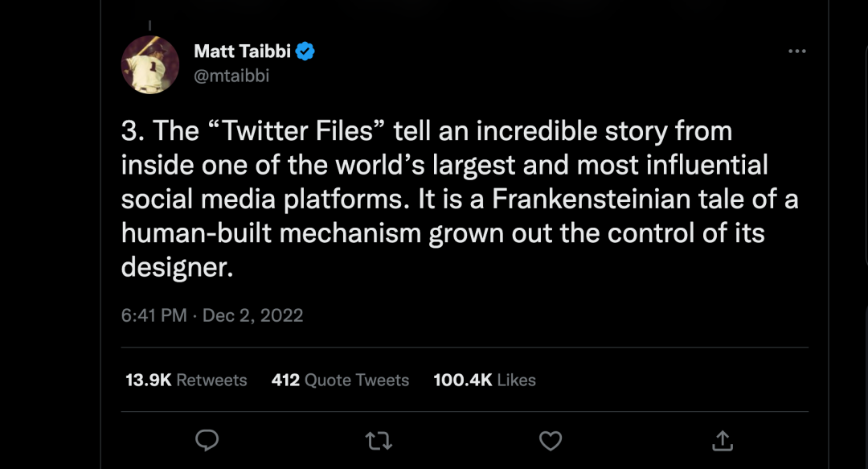The width and height of the screenshot is (868, 469).
Task: Like the tweet with the heart icon
Action: 550,440
